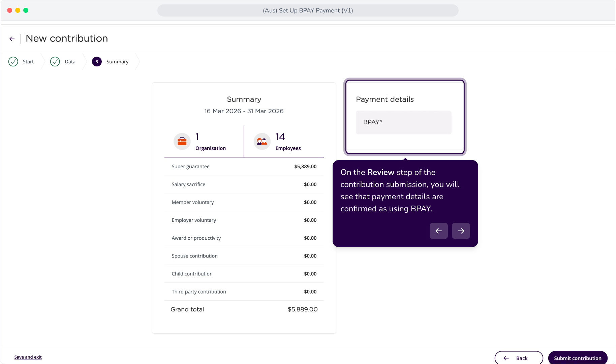Viewport: 616px width, 364px height.
Task: Select the Summary step label
Action: pyautogui.click(x=117, y=62)
